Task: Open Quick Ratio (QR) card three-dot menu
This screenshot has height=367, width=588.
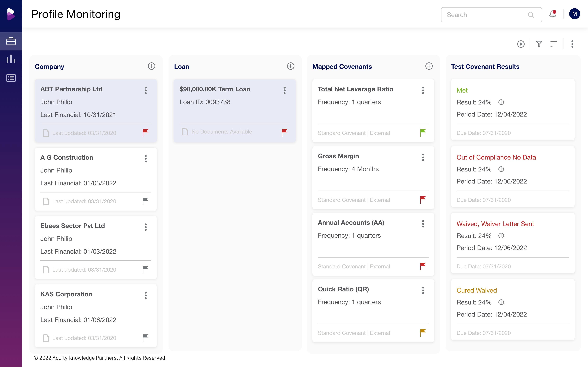Action: 423,290
